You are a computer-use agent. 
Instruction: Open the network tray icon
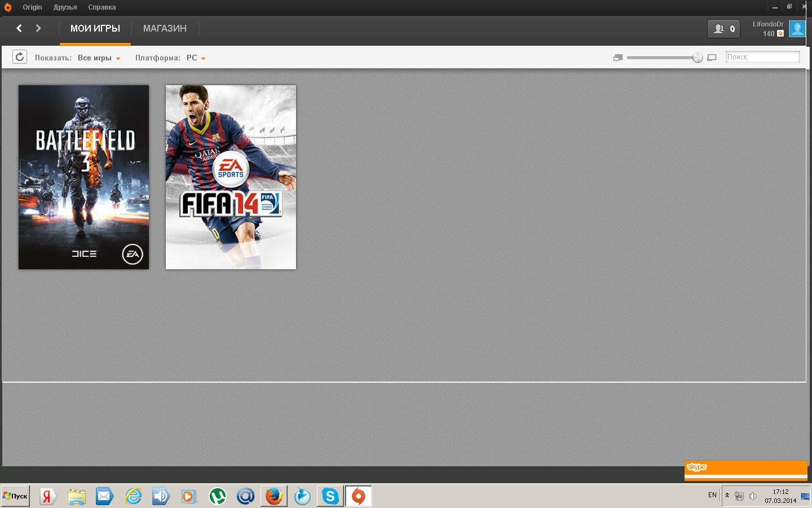[x=739, y=496]
